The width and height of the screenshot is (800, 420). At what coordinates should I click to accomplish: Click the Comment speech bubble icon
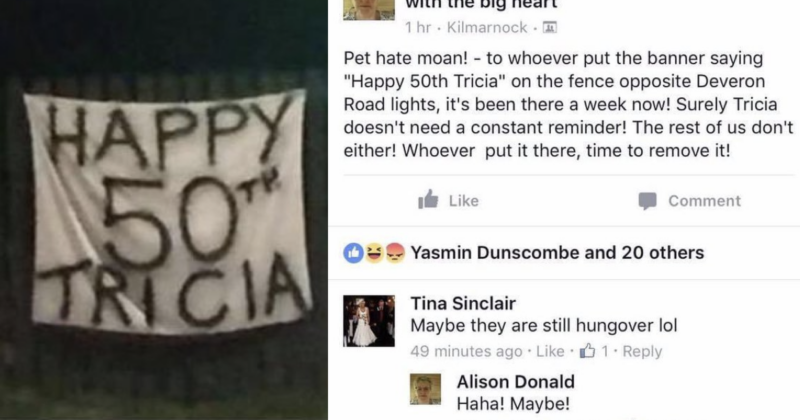(x=647, y=201)
